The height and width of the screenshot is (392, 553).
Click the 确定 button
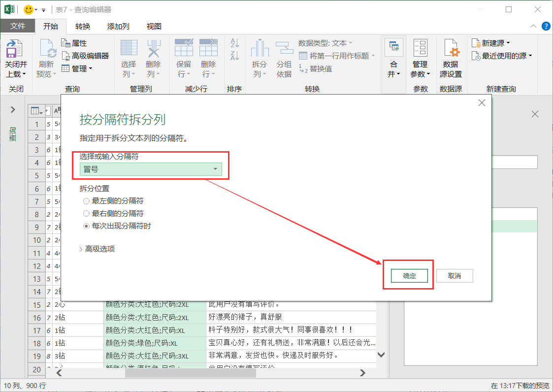point(409,276)
